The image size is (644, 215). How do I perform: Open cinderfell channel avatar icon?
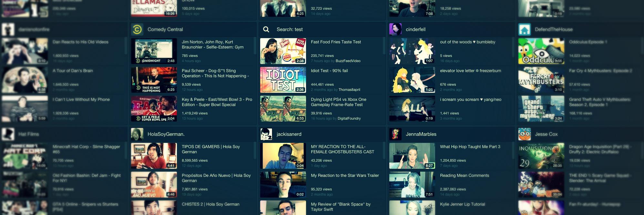tap(395, 29)
